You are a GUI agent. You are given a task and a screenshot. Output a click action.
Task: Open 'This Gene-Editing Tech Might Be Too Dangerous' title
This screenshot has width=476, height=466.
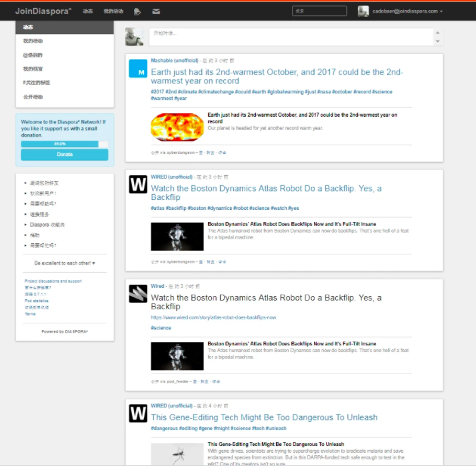tap(264, 417)
